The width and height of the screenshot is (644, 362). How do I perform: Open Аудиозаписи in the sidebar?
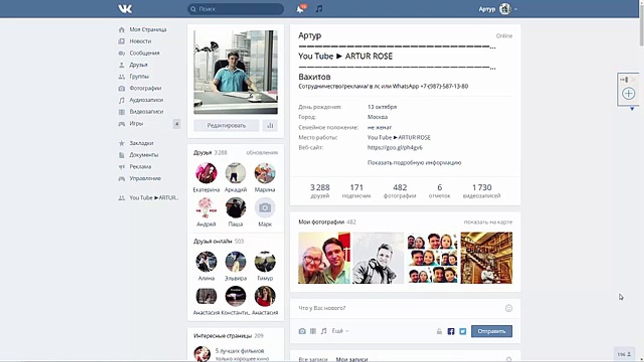point(146,100)
